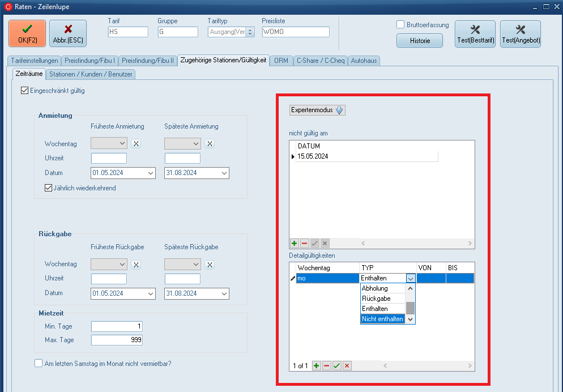Add a date with 'nicht gültig am' plus icon
The image size is (563, 392).
click(295, 243)
